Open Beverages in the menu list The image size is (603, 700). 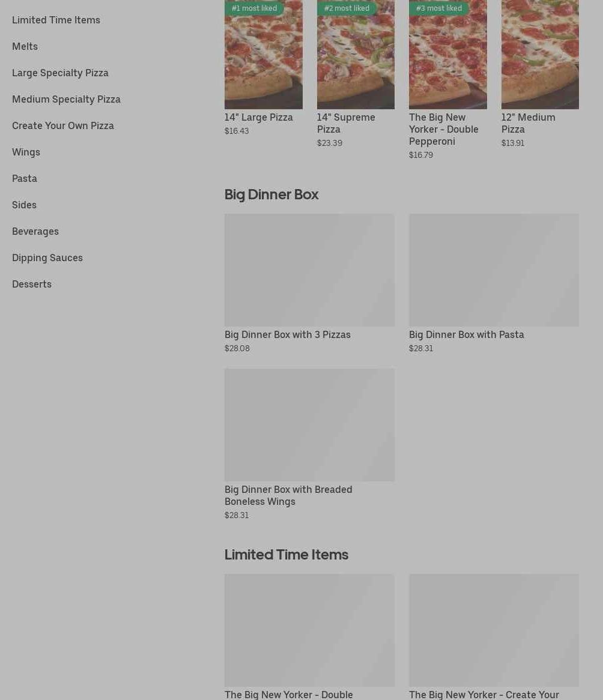[35, 231]
